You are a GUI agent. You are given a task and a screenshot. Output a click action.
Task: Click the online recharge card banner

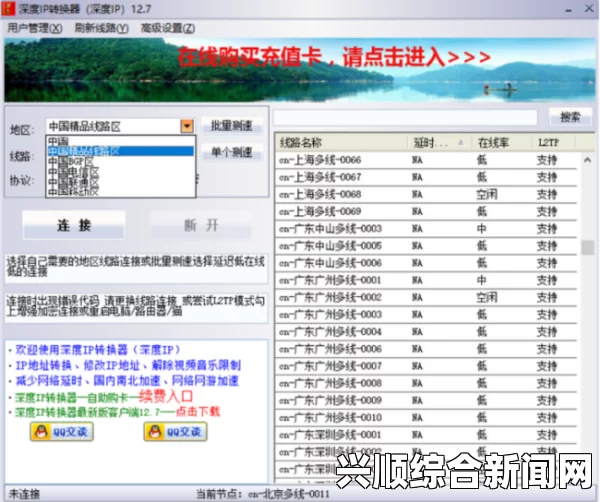[x=300, y=70]
